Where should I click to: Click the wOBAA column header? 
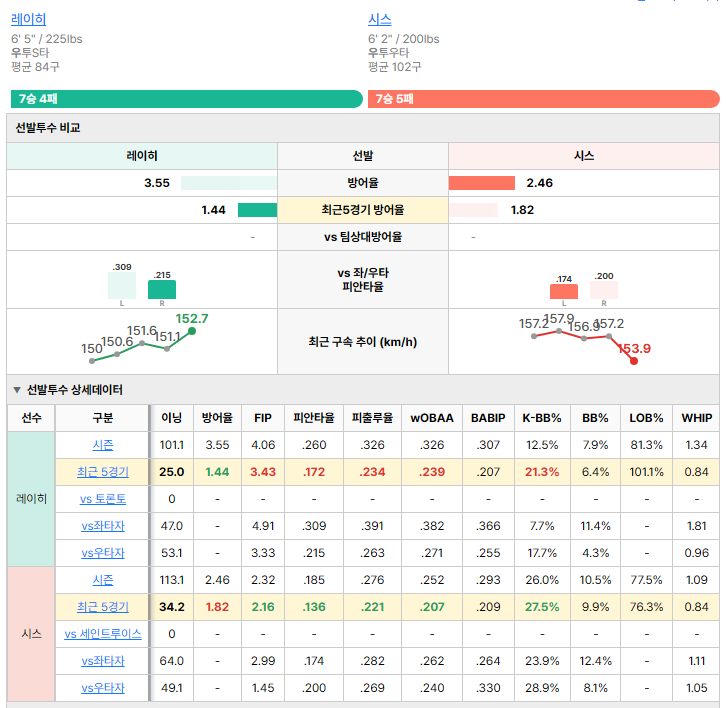[x=432, y=418]
